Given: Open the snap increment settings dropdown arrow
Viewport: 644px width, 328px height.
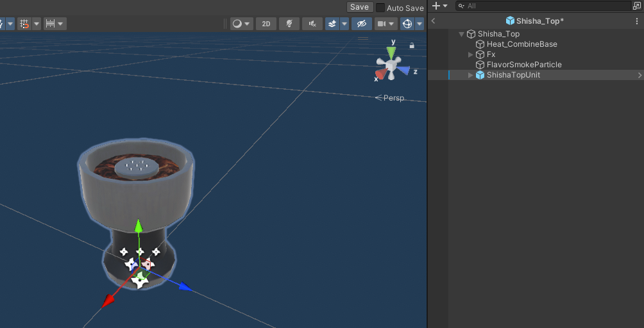Looking at the screenshot, I should click(61, 24).
